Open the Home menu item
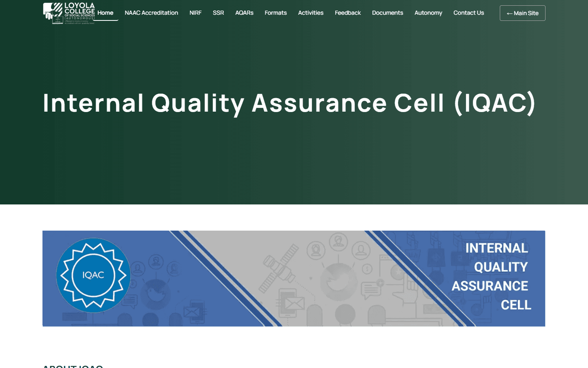The width and height of the screenshot is (588, 368). 105,13
